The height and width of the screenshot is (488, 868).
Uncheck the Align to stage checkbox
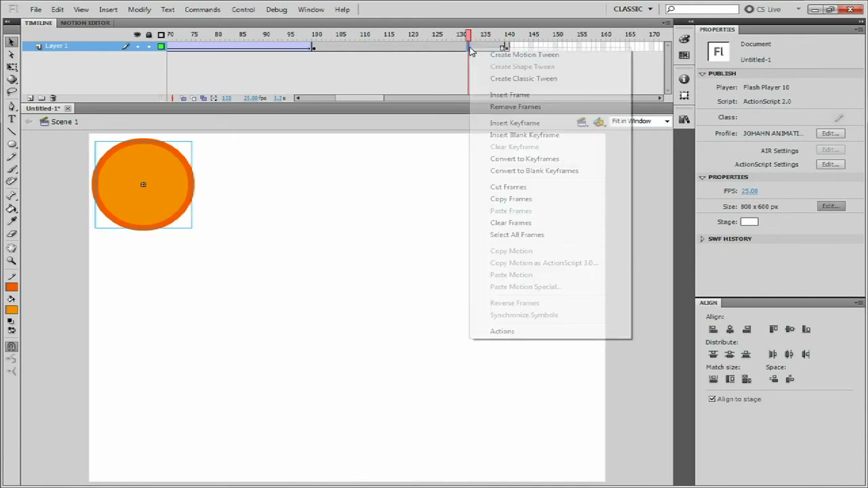pos(712,399)
